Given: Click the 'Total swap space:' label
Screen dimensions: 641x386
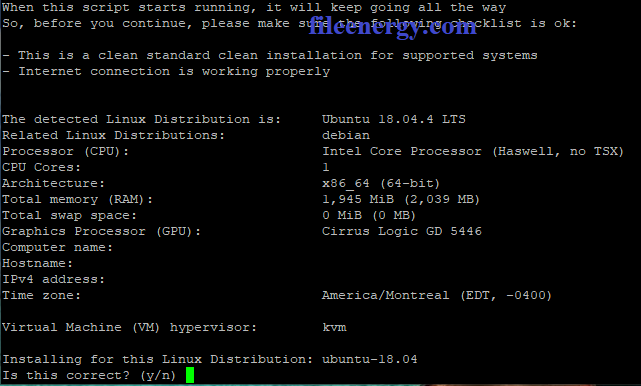Looking at the screenshot, I should (x=69, y=215).
